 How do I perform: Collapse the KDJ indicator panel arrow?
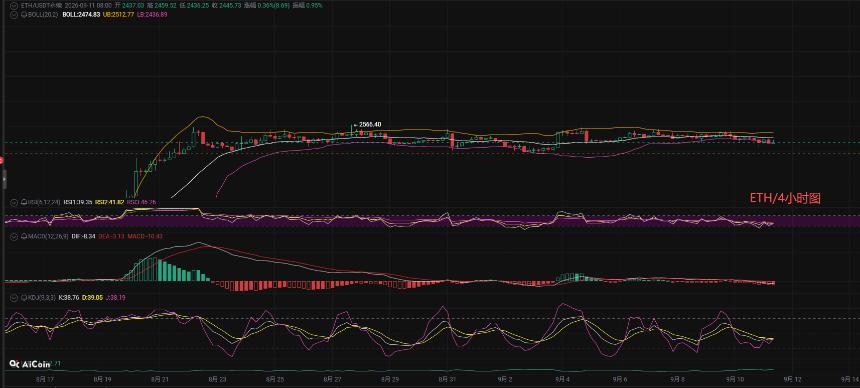[x=14, y=297]
